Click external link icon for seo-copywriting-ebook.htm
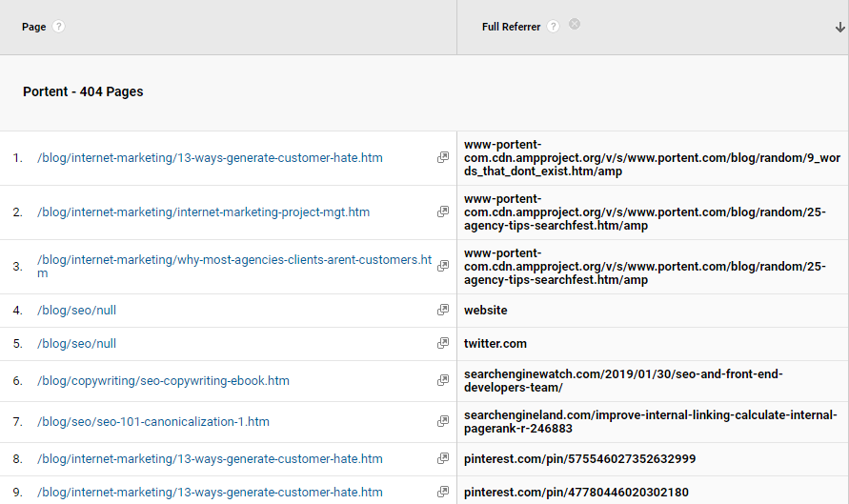The height and width of the screenshot is (504, 849). [443, 381]
